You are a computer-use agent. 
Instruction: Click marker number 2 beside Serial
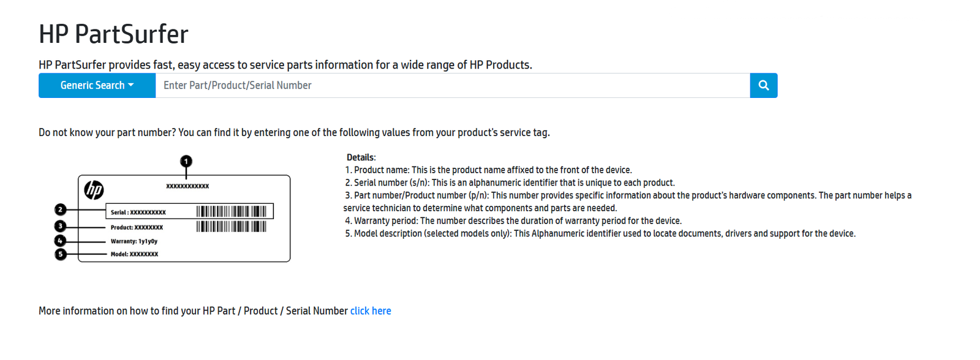(60, 209)
